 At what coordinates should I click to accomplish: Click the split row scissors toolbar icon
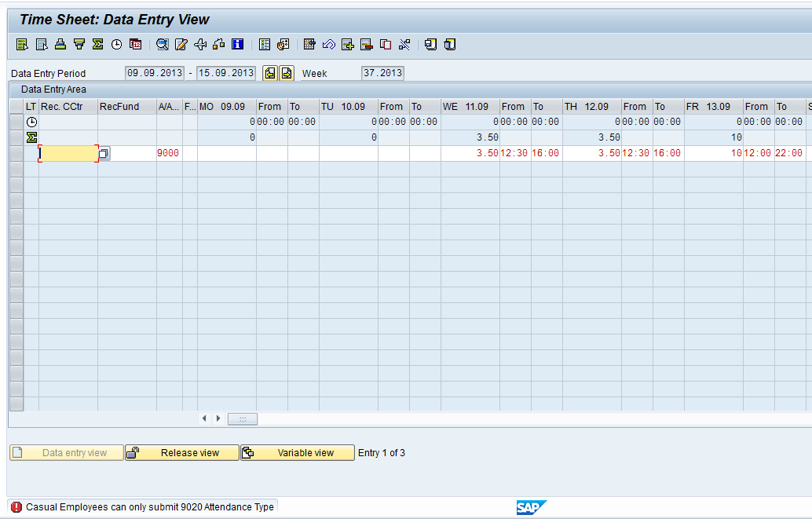click(404, 45)
